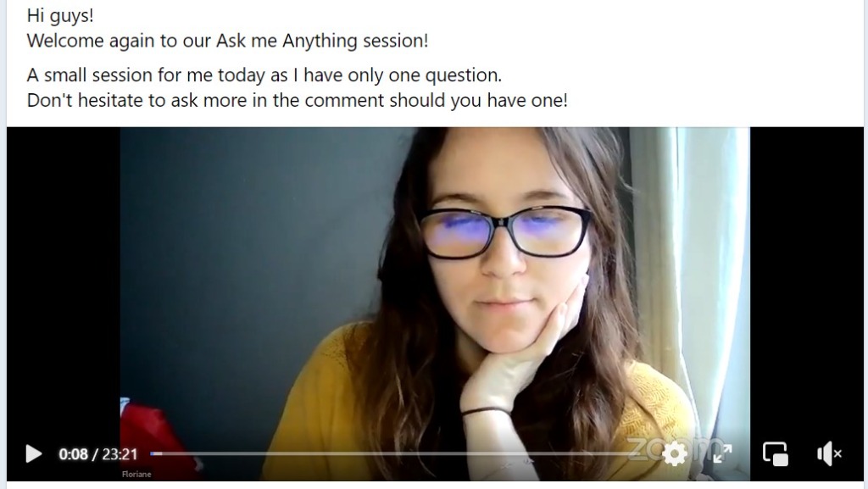Click the Floriane participant name label
Image resolution: width=868 pixels, height=489 pixels.
pos(136,474)
